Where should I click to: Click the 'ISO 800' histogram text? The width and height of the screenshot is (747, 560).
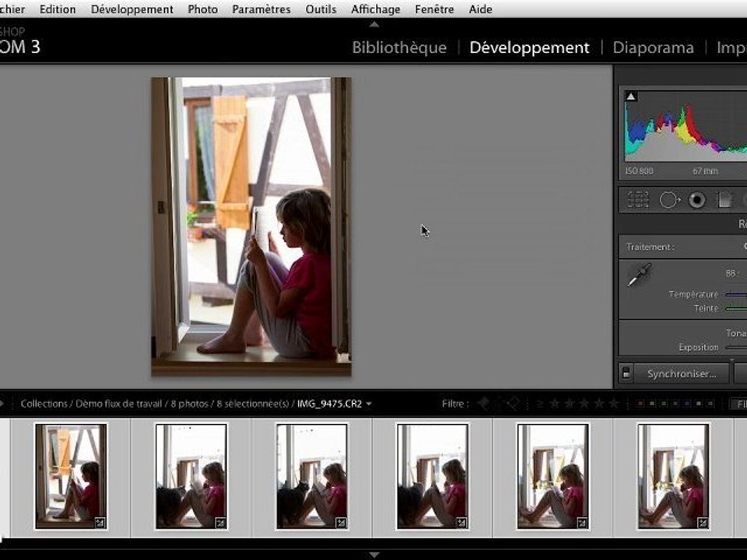click(x=640, y=171)
